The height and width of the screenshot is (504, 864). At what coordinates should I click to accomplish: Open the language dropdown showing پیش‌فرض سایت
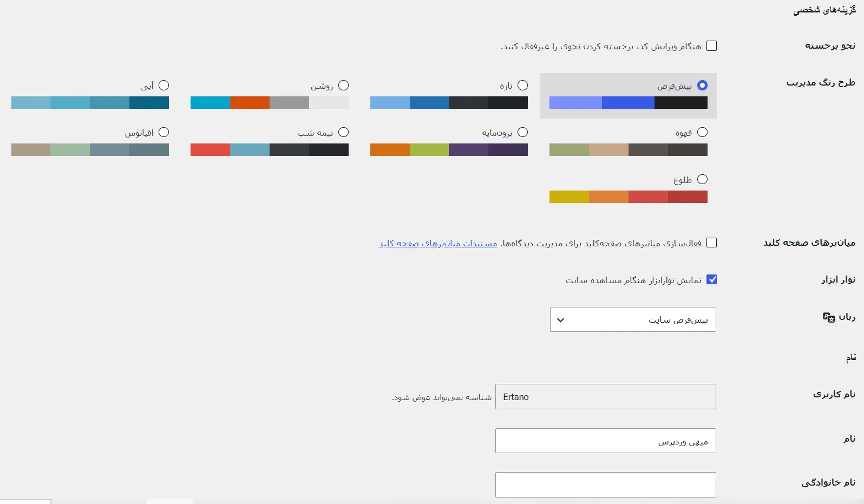pos(633,319)
